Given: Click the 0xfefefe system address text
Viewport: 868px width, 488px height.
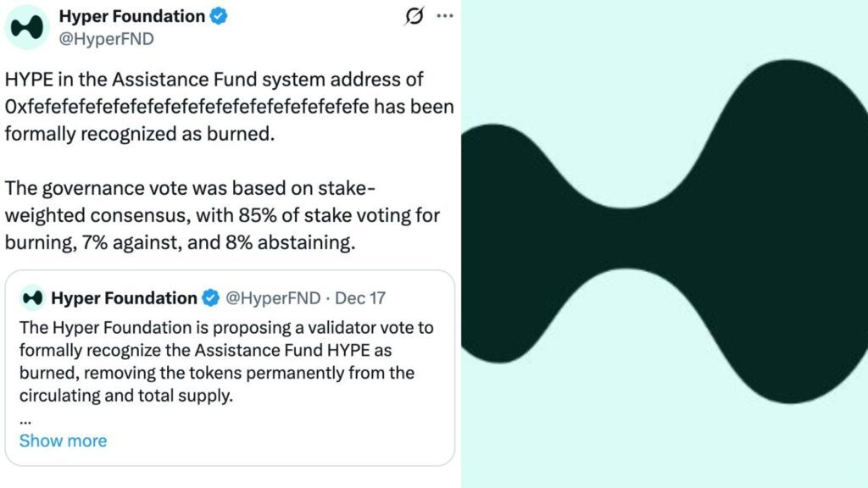Looking at the screenshot, I should click(229, 108).
